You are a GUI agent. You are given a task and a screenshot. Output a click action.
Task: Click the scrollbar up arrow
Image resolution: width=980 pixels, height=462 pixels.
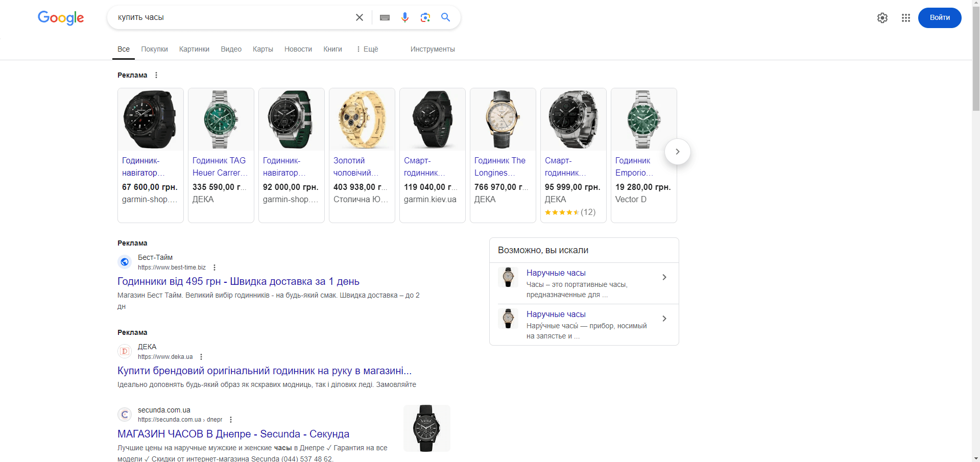[976, 4]
